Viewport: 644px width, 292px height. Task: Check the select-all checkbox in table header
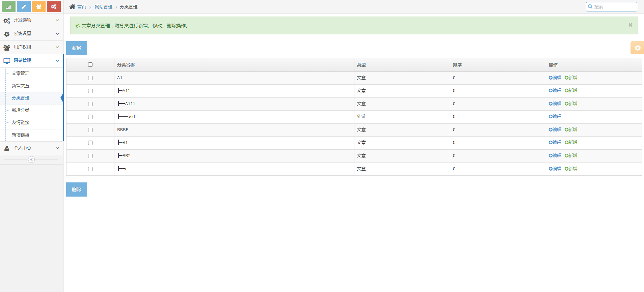point(90,65)
